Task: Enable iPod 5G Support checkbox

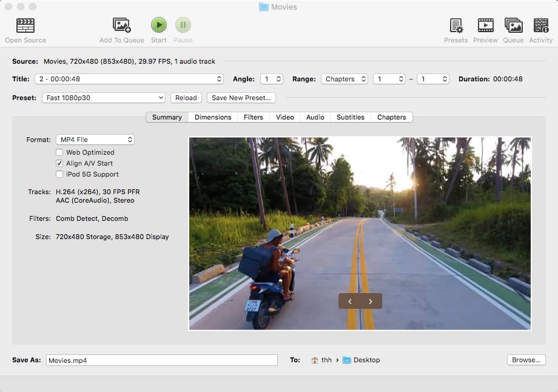Action: [x=59, y=174]
